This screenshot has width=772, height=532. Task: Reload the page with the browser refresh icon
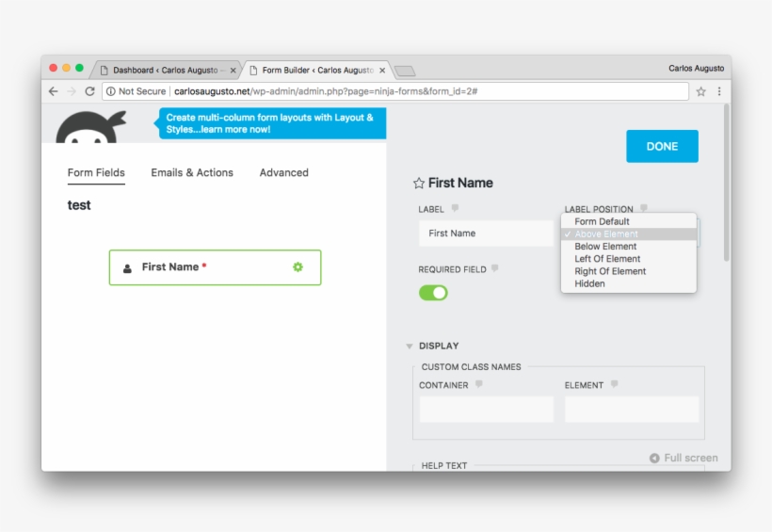[90, 91]
